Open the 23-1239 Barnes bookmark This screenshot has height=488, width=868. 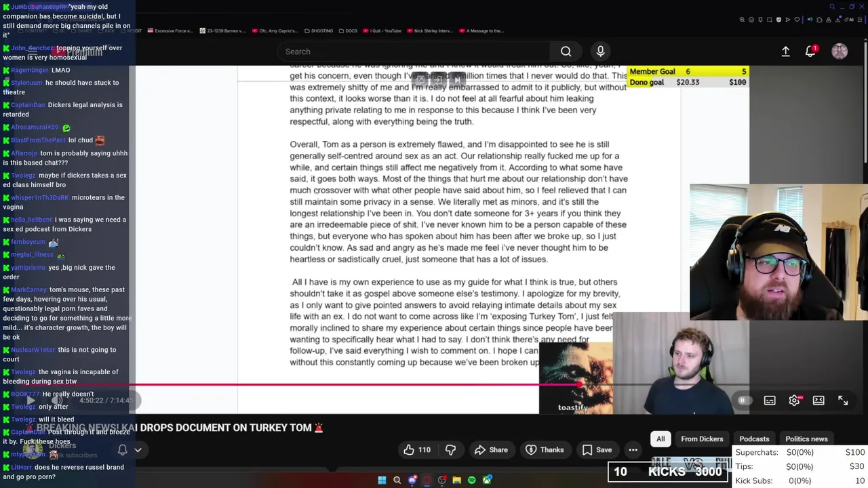point(222,30)
